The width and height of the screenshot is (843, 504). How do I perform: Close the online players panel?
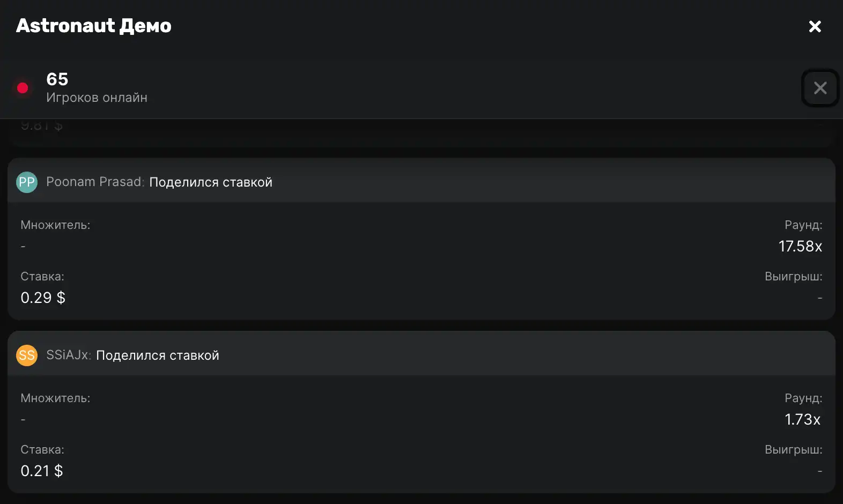(820, 88)
